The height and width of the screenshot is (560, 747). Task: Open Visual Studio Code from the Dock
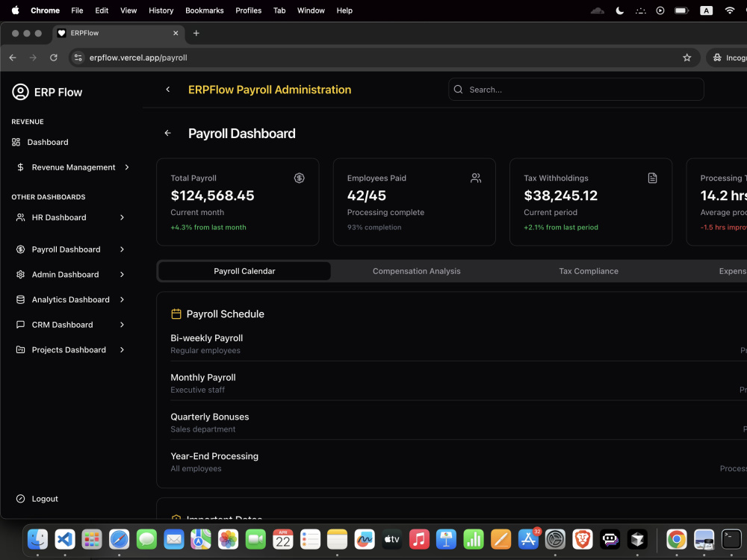(65, 540)
